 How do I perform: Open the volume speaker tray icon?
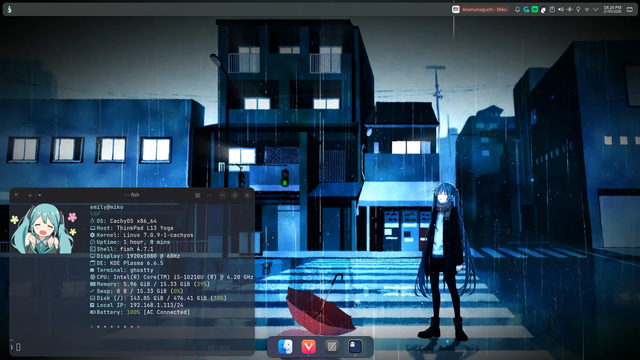point(561,9)
